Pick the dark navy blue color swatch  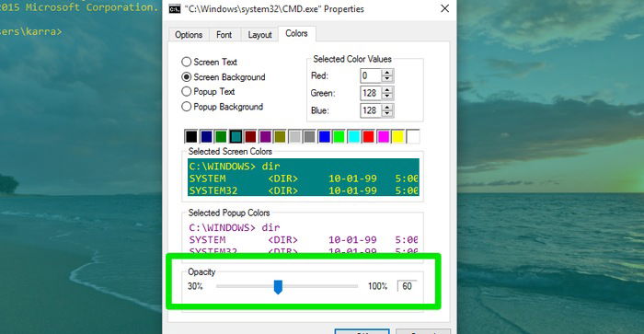[x=206, y=136]
